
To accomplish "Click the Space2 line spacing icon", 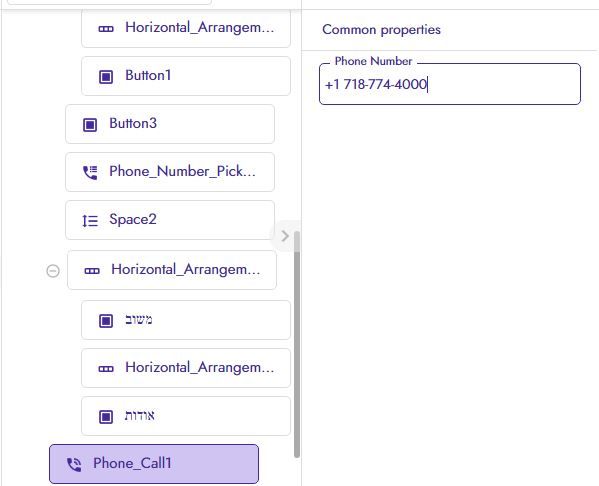I will [x=90, y=220].
